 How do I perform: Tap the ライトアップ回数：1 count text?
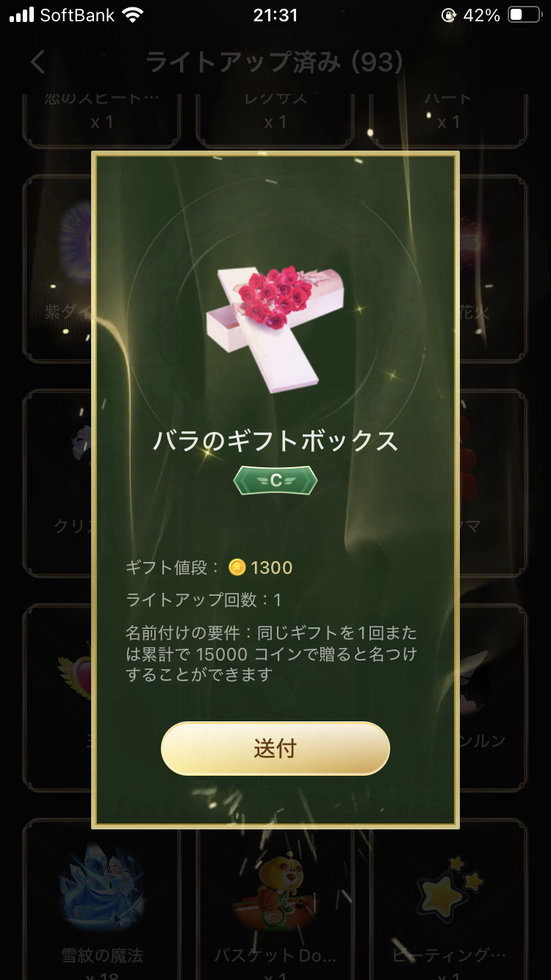click(204, 599)
